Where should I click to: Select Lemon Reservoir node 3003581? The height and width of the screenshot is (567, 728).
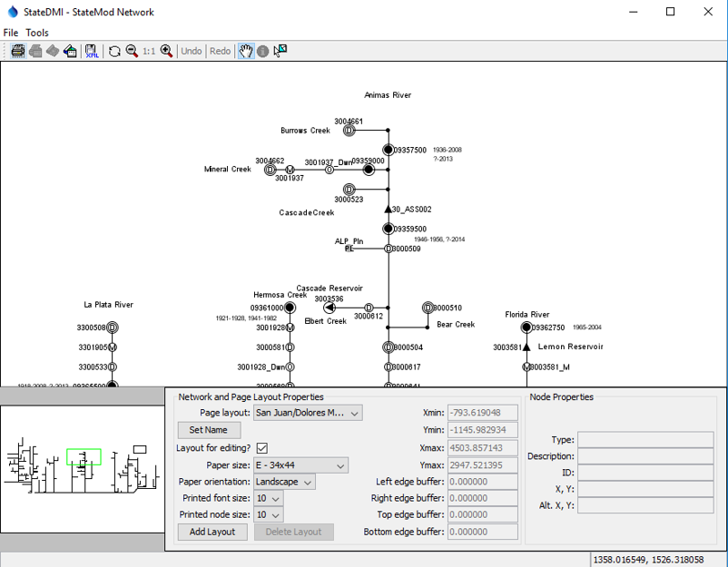526,347
